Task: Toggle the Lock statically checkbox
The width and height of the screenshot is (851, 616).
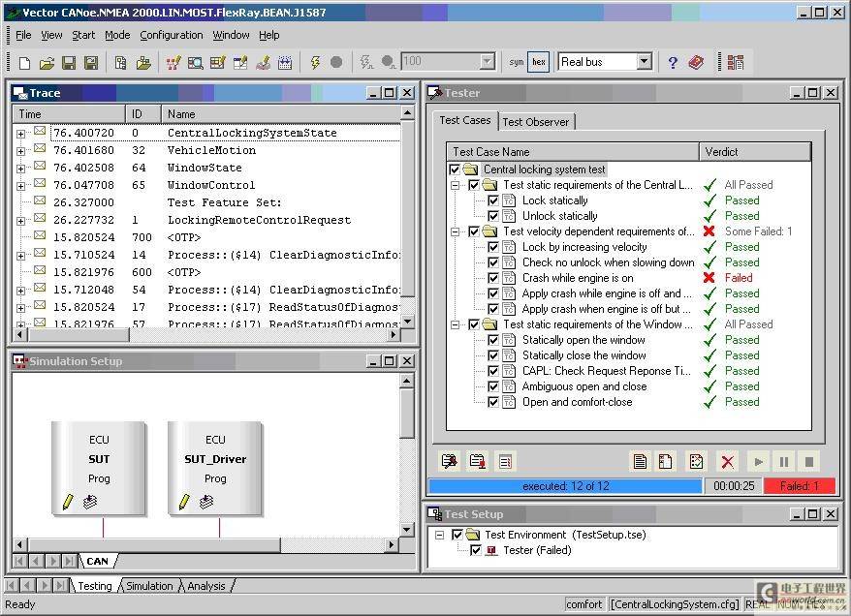Action: (492, 200)
